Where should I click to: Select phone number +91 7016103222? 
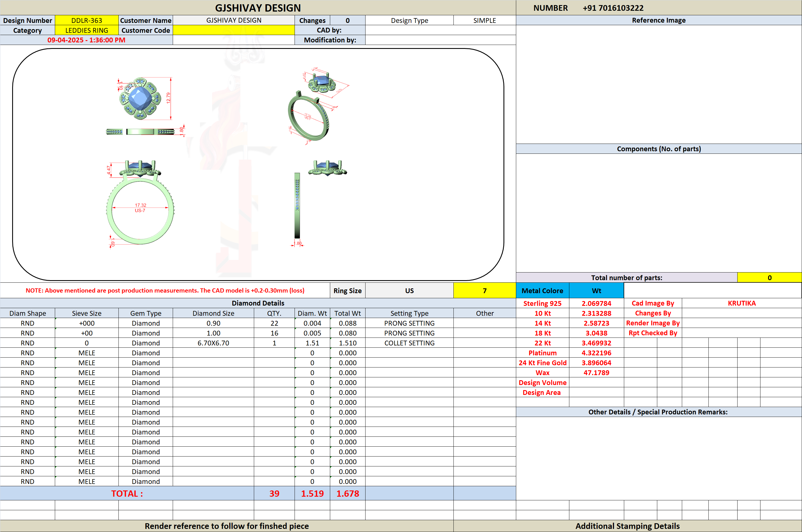613,8
